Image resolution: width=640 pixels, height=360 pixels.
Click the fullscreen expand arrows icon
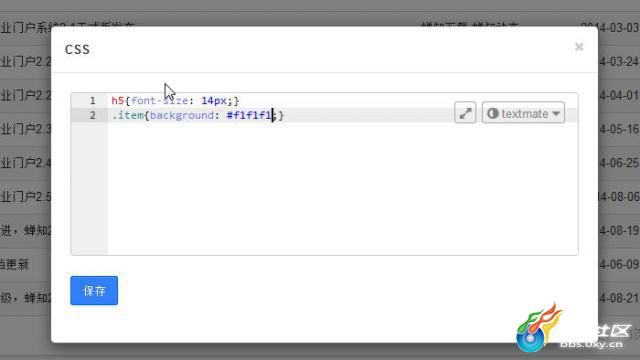point(465,113)
